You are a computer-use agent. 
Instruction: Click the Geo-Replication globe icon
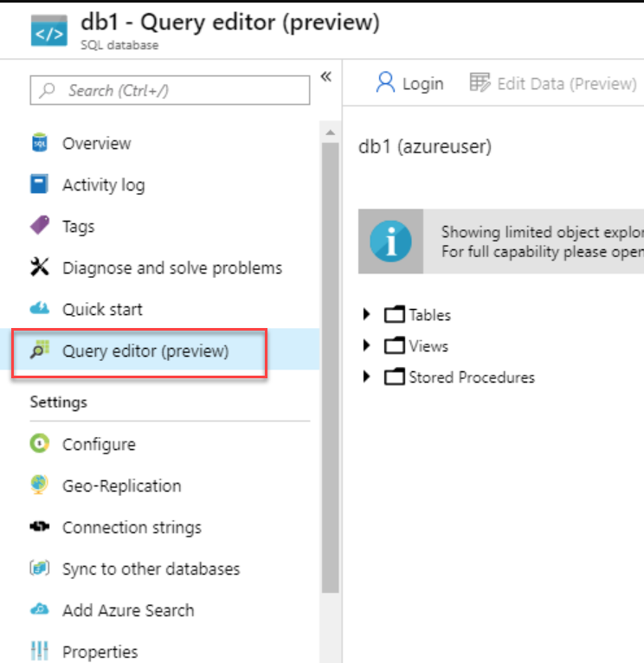39,486
